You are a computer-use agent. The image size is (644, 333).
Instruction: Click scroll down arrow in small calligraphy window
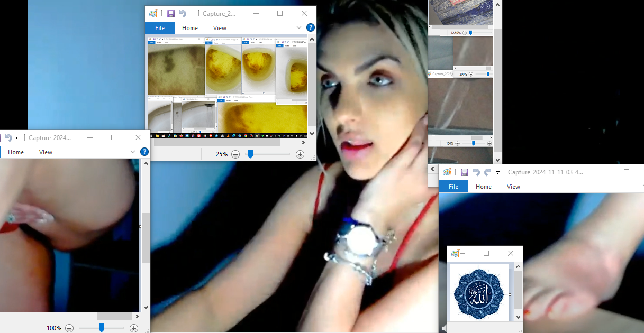click(519, 317)
